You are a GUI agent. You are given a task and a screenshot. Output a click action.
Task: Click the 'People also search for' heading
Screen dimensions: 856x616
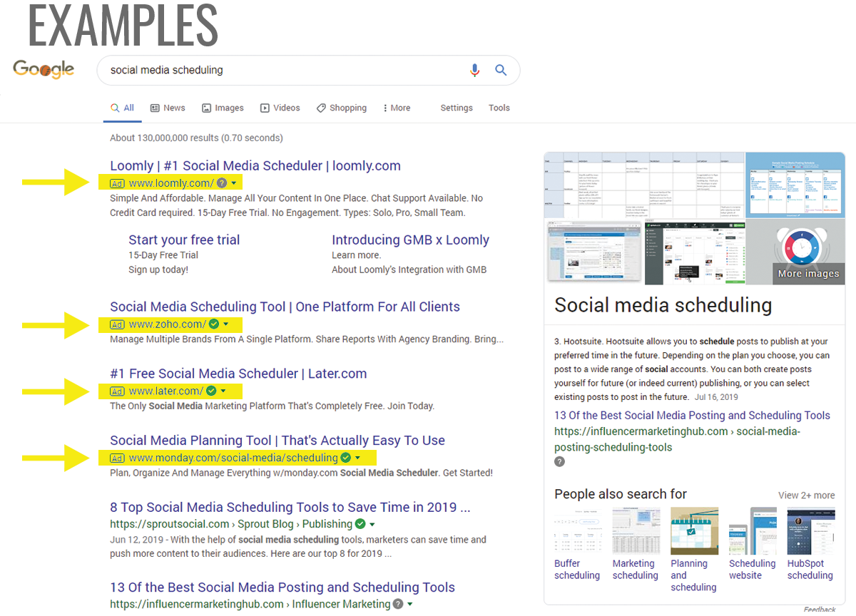point(621,493)
